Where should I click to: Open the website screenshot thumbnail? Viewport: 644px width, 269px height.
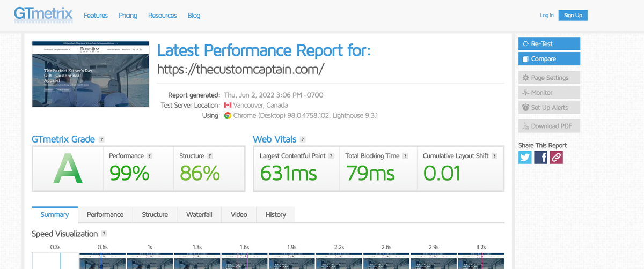(90, 73)
